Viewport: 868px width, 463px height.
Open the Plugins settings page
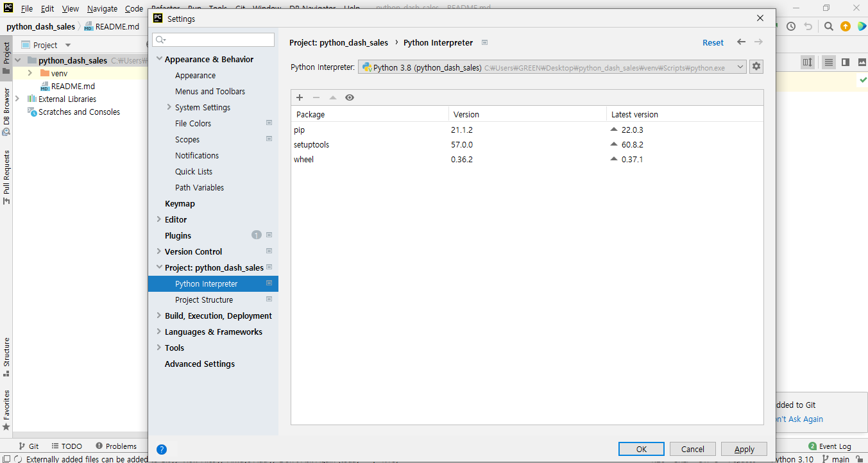(178, 235)
